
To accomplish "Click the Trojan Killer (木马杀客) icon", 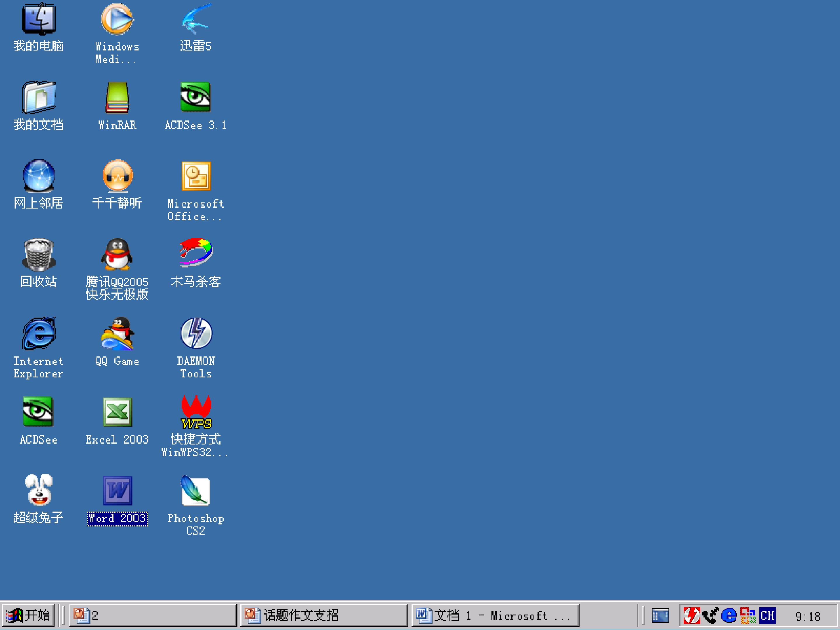I will coord(196,253).
